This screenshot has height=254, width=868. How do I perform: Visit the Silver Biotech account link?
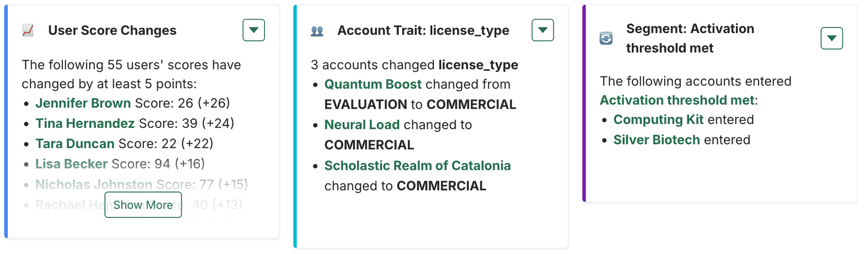coord(656,140)
